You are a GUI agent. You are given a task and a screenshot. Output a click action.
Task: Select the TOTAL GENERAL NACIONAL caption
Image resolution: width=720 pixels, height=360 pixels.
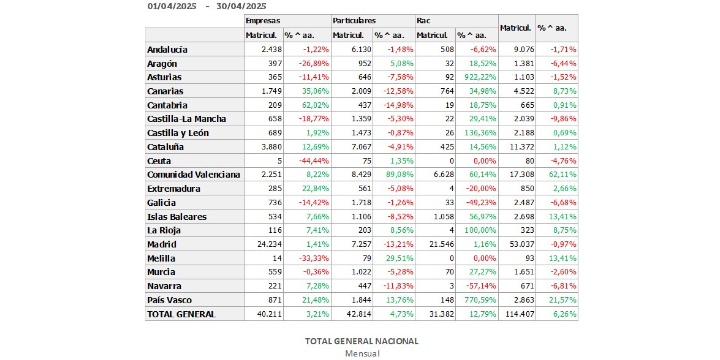[x=362, y=341]
